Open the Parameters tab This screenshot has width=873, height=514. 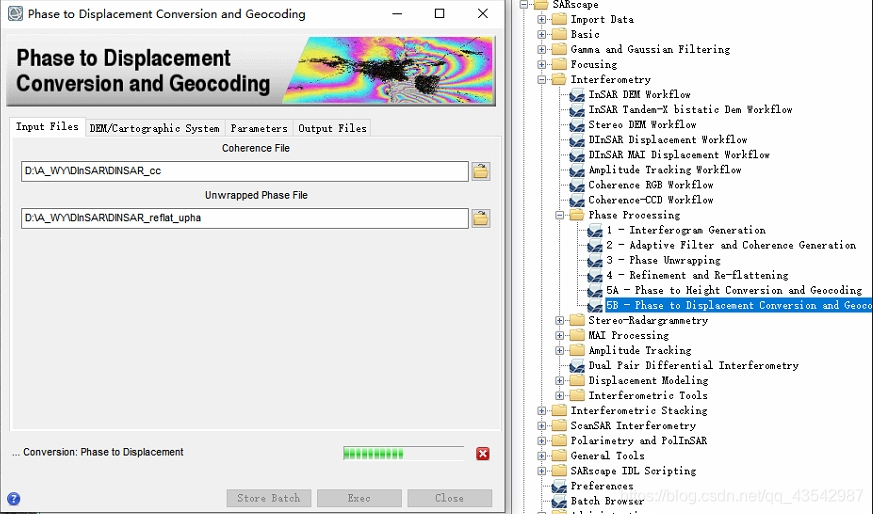[259, 128]
